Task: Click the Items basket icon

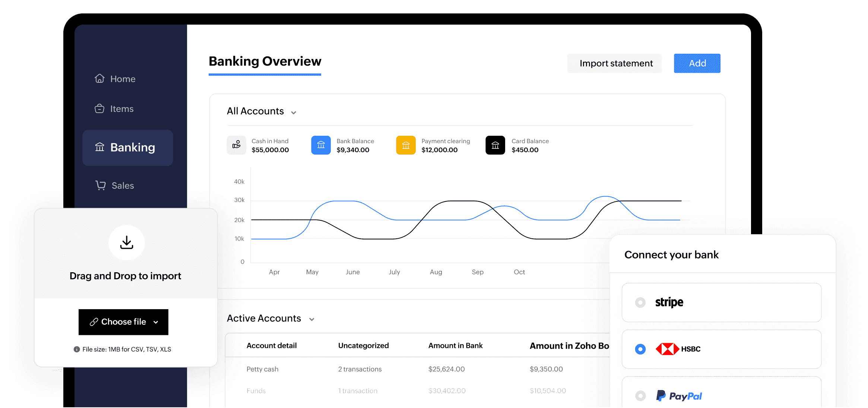Action: 99,109
